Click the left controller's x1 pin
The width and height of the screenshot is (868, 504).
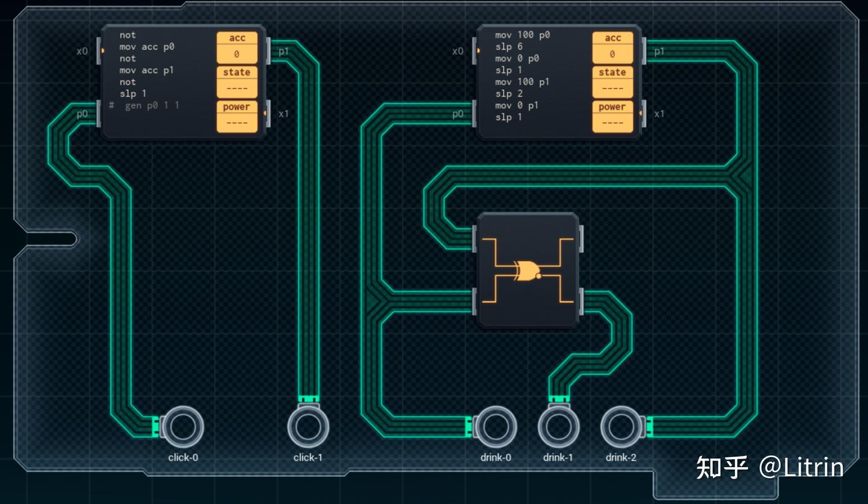tap(268, 114)
